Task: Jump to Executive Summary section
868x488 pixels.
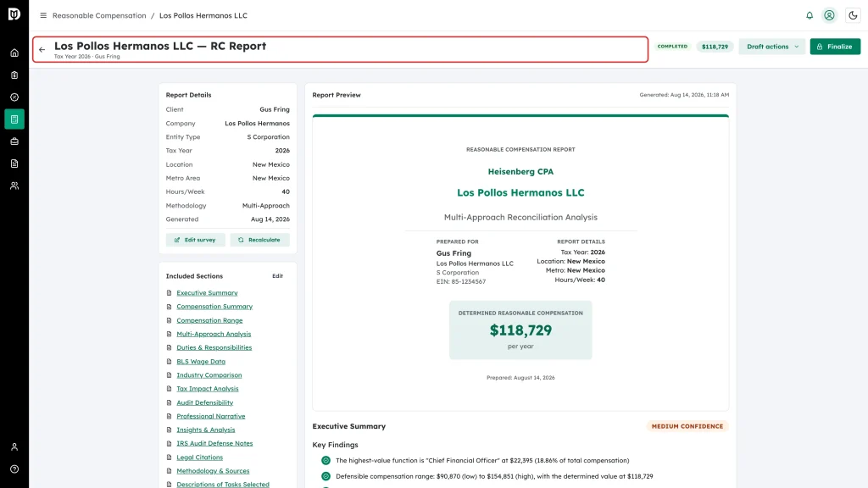Action: [x=207, y=292]
